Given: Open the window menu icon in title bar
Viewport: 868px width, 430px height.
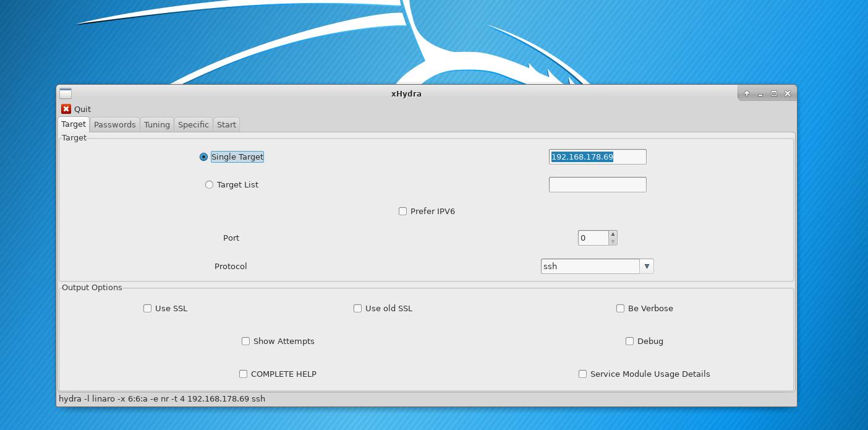Looking at the screenshot, I should 66,94.
